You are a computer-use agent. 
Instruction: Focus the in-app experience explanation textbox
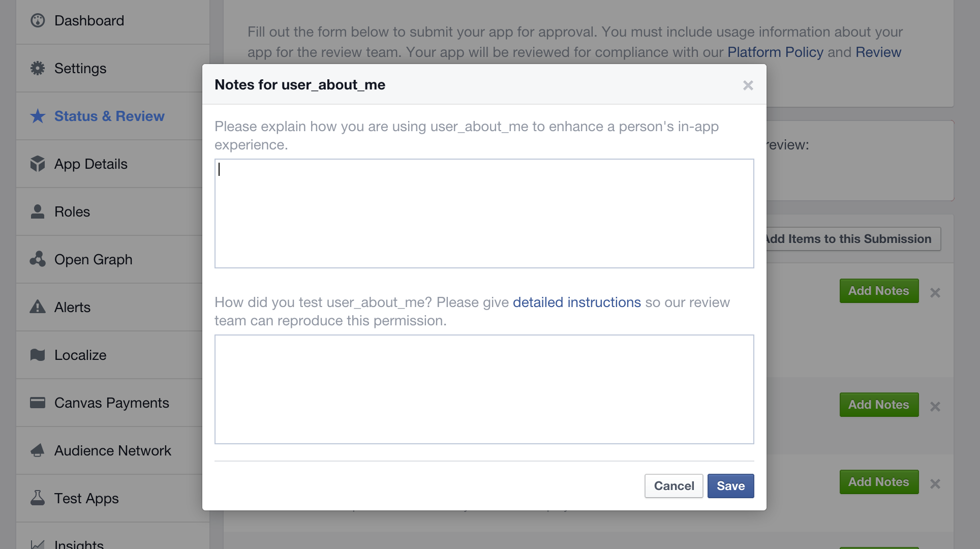pyautogui.click(x=484, y=213)
